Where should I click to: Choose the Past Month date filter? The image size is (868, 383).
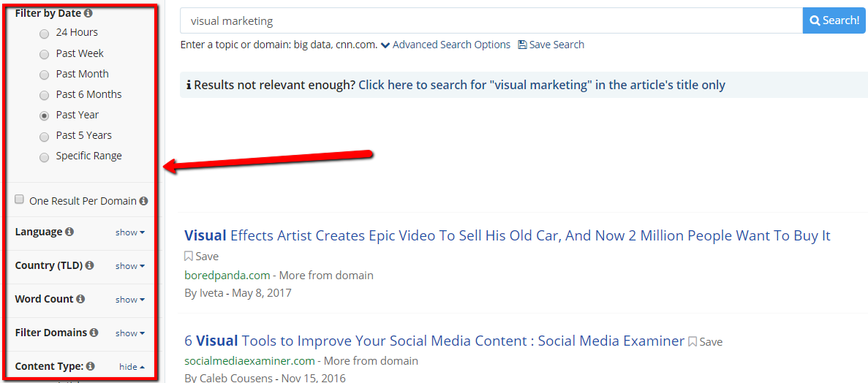(x=45, y=75)
